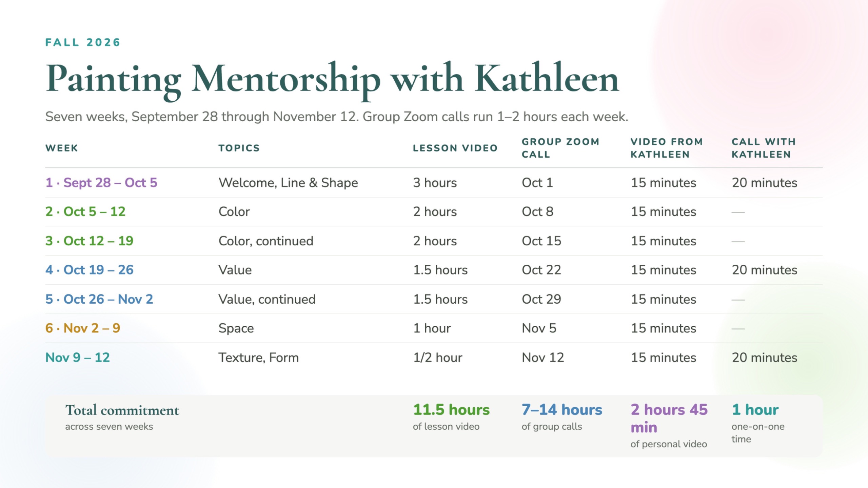Click the 7–14 hours group calls total
The height and width of the screenshot is (488, 868).
point(562,410)
